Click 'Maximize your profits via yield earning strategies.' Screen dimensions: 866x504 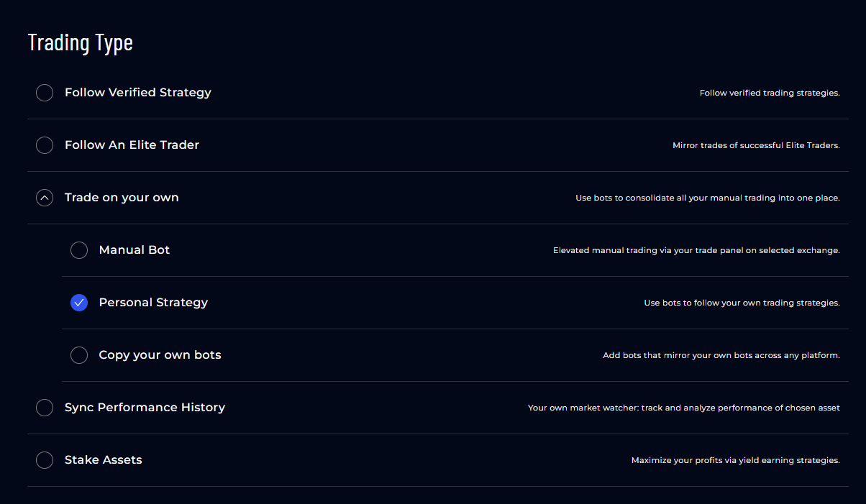[736, 461]
